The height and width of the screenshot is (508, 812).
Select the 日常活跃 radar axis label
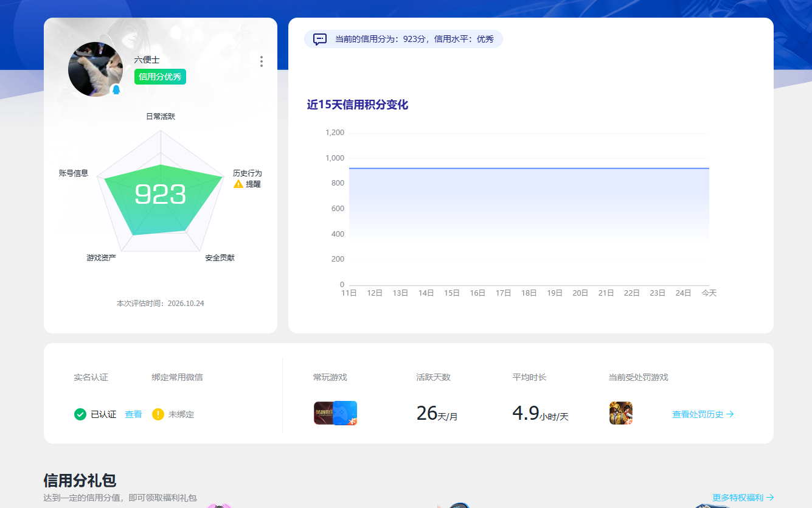click(x=161, y=116)
